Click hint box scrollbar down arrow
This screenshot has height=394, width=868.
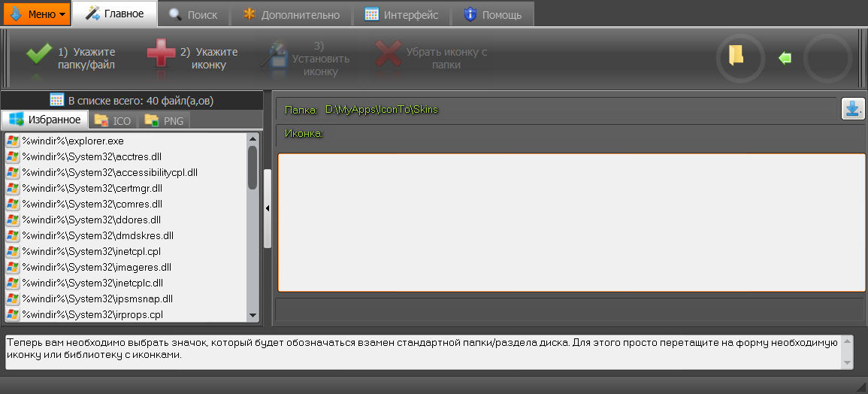(847, 363)
